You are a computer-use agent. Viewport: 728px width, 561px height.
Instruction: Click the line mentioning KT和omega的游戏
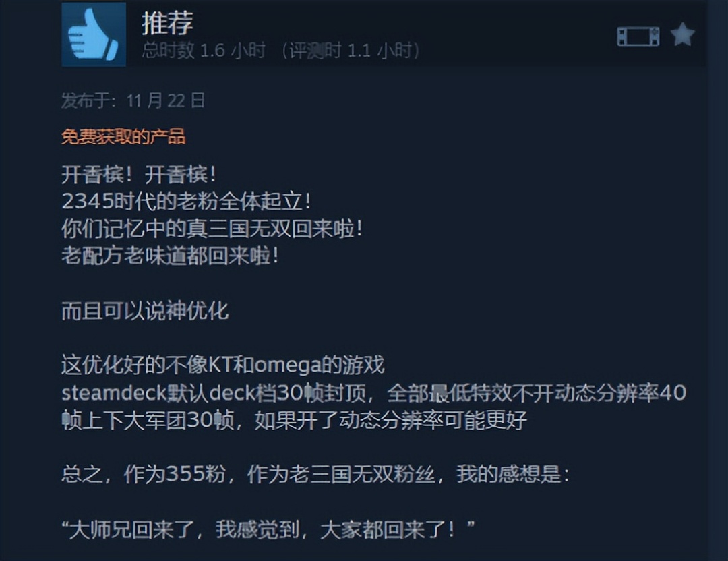point(223,365)
